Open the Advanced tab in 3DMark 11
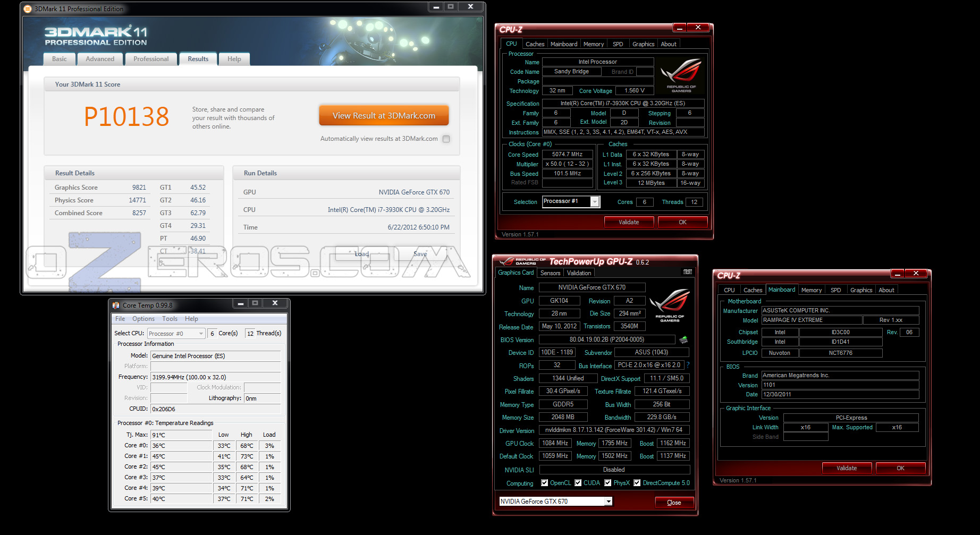This screenshot has width=980, height=535. [100, 59]
